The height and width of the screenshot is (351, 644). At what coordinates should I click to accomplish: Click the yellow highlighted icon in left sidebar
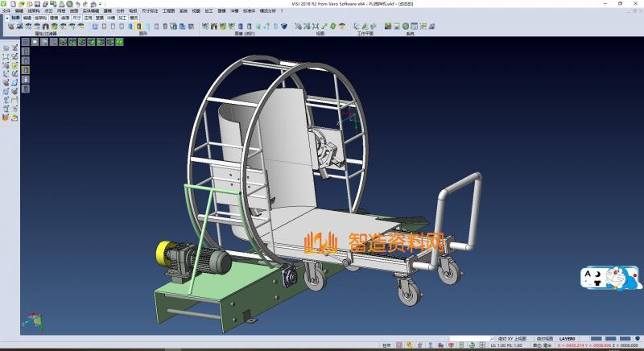[x=26, y=71]
